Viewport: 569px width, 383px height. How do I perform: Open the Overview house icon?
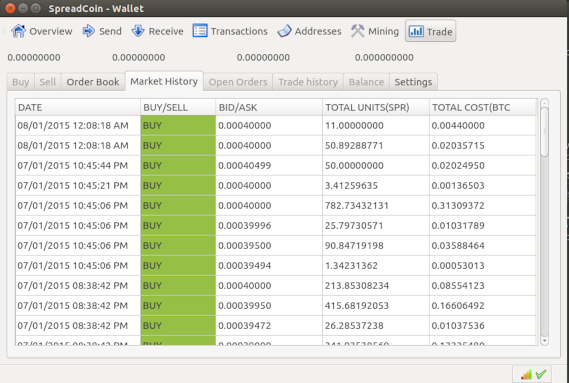19,31
